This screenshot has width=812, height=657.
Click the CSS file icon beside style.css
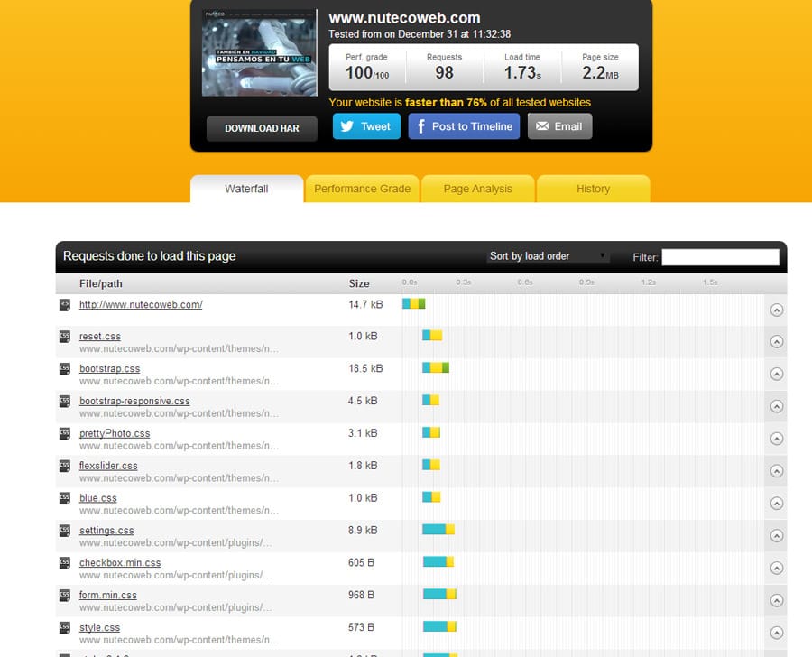[x=65, y=627]
